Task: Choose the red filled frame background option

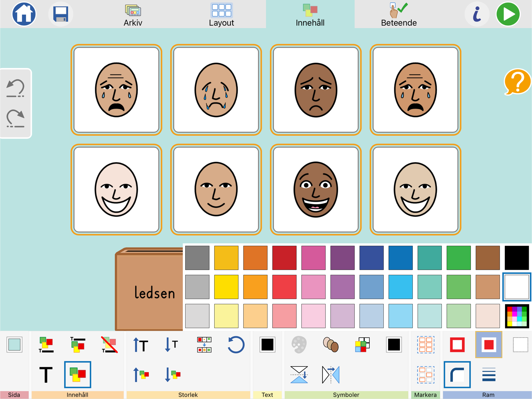Action: coord(489,345)
